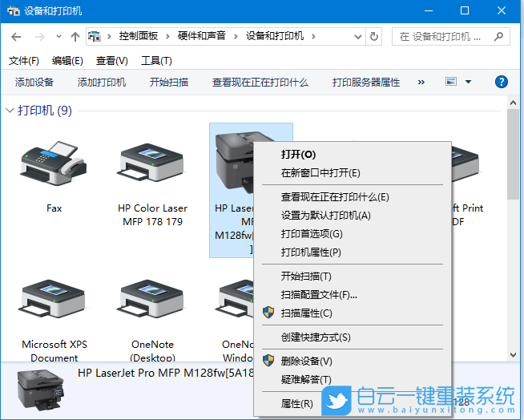524x420 pixels.
Task: Click the forward navigation arrow
Action: pos(40,36)
